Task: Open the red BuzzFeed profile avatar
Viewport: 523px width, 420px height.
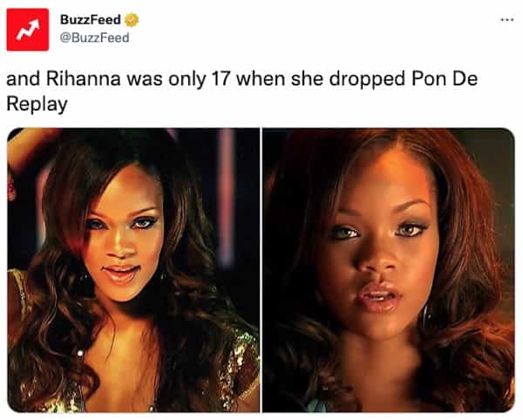Action: click(28, 30)
